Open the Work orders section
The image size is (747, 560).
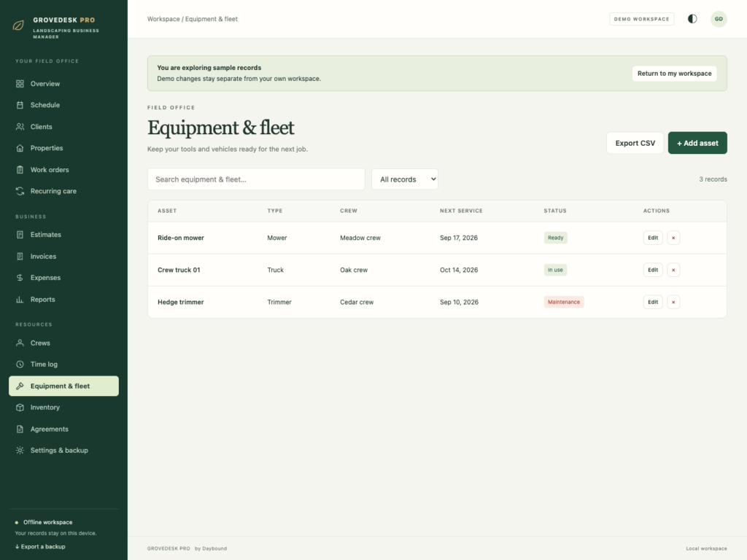click(x=63, y=169)
